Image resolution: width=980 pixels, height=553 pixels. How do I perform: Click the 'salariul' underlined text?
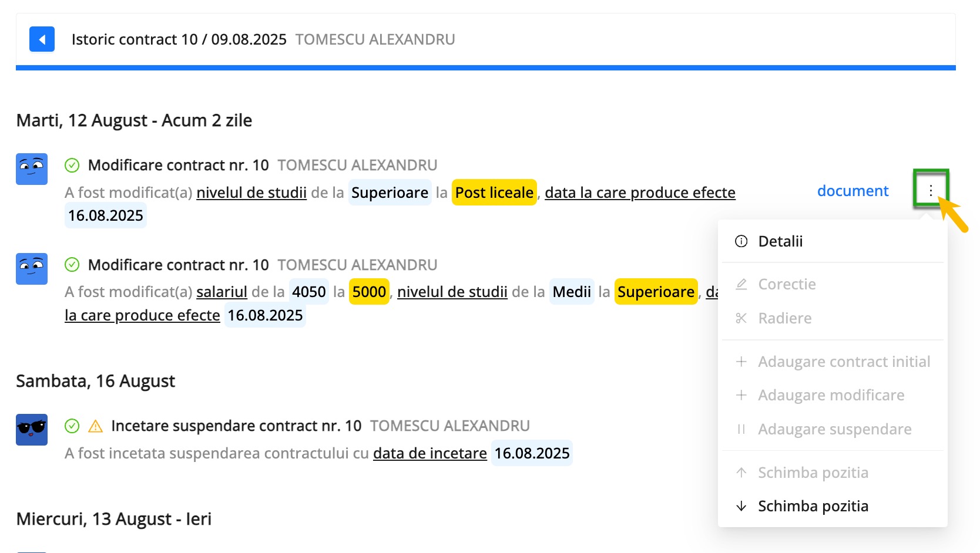click(221, 292)
